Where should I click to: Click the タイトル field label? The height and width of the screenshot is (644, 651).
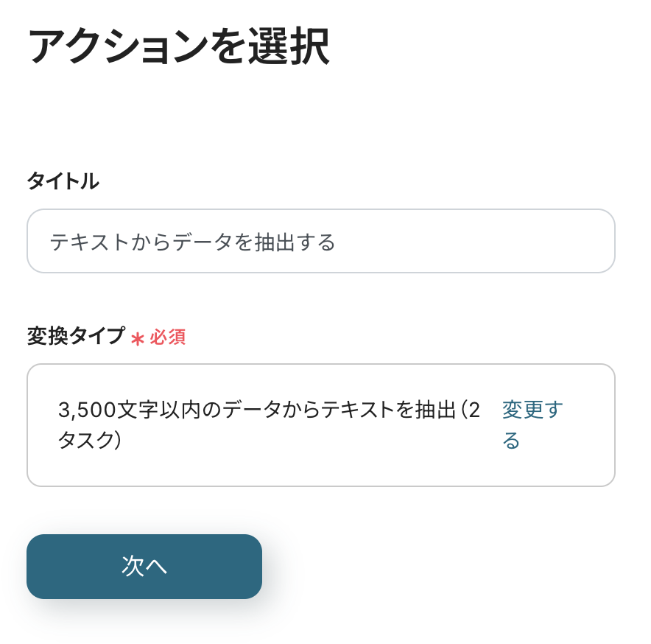(x=63, y=181)
